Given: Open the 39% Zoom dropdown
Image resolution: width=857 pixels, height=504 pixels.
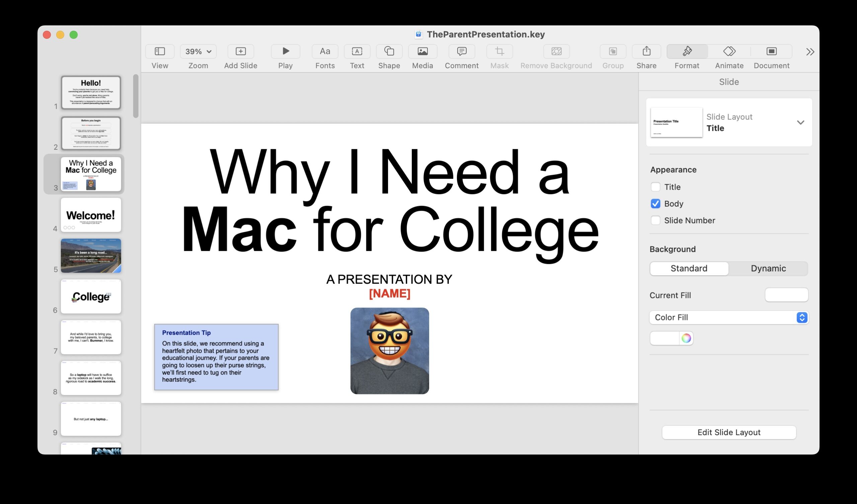Looking at the screenshot, I should tap(198, 51).
